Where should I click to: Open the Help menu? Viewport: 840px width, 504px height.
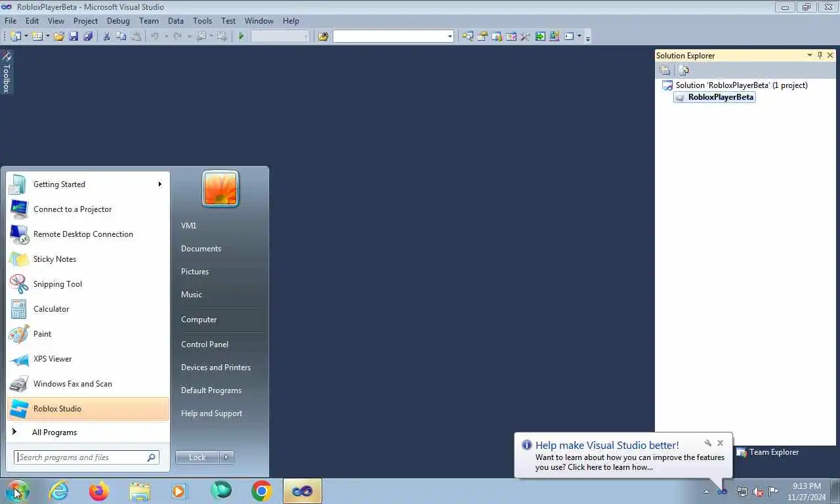(x=291, y=21)
